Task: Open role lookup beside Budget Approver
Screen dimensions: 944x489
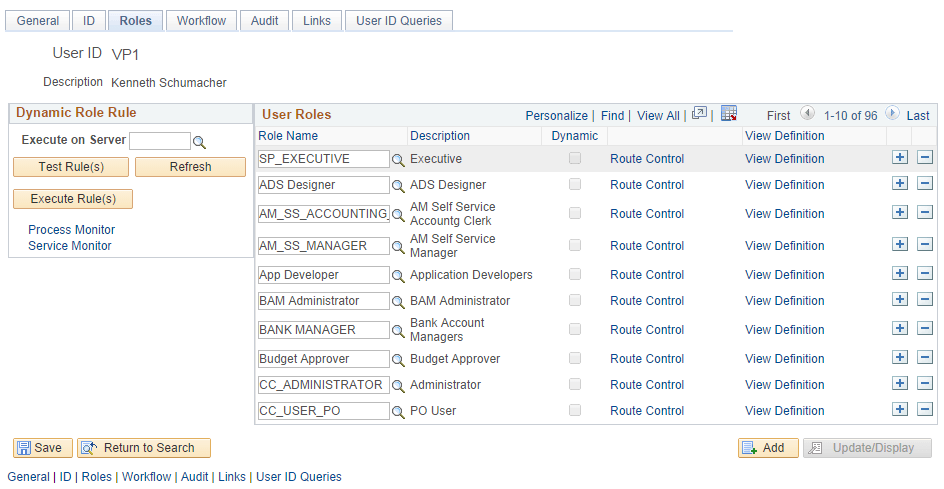Action: (x=398, y=360)
